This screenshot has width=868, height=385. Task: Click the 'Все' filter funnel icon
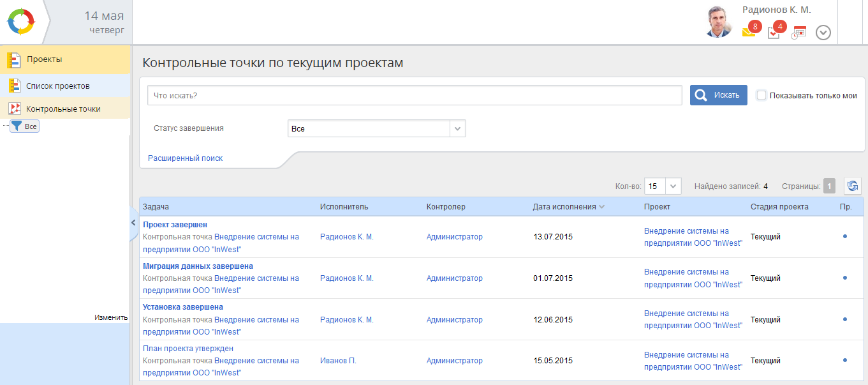(17, 126)
